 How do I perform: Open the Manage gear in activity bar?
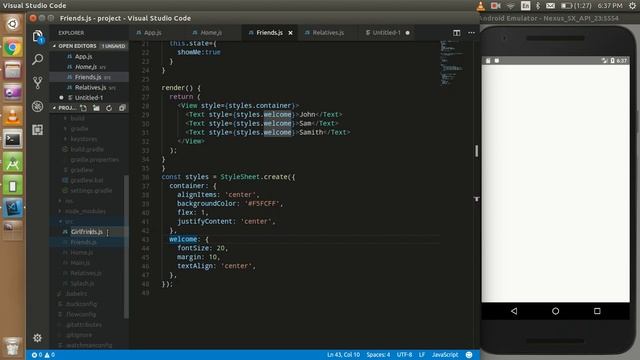(x=37, y=338)
